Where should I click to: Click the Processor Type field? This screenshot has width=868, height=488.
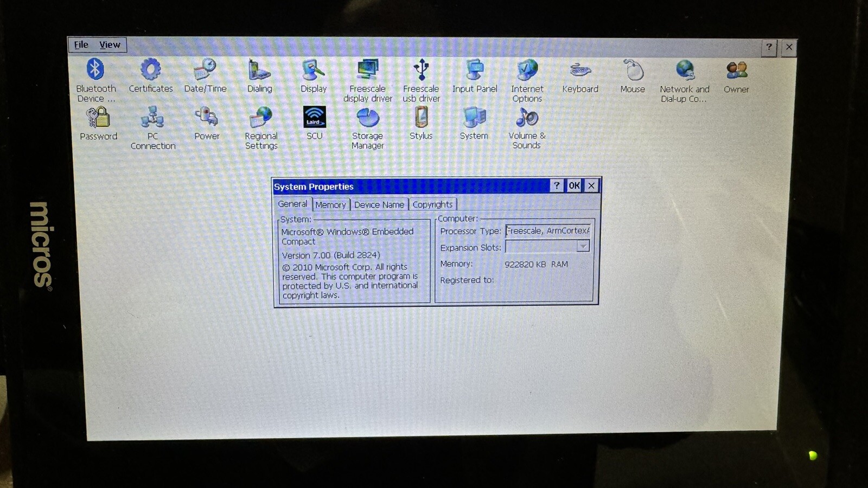coord(547,230)
